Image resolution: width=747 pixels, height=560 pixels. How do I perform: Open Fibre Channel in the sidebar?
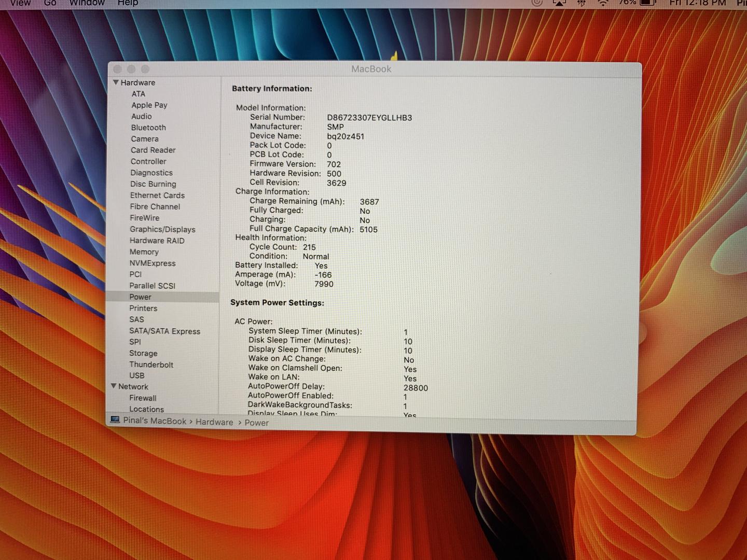[x=155, y=207]
